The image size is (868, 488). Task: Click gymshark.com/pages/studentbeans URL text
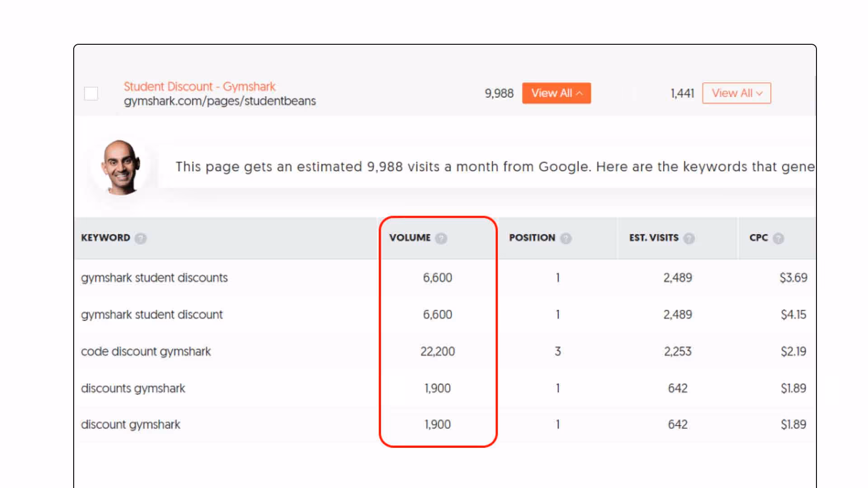point(220,101)
